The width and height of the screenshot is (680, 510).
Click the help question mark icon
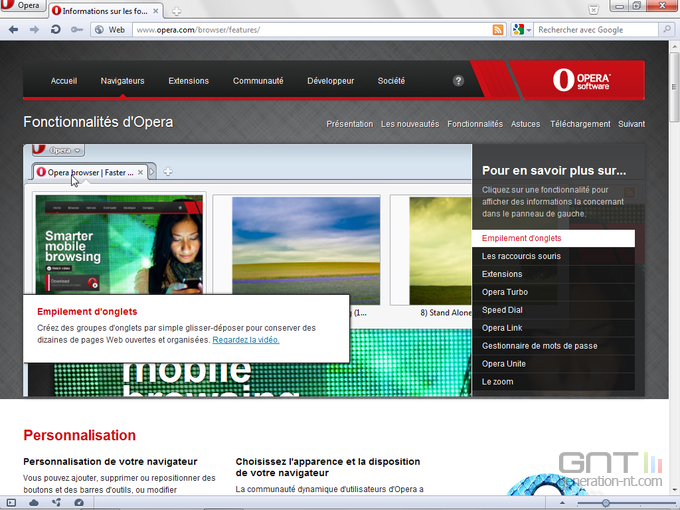458,81
